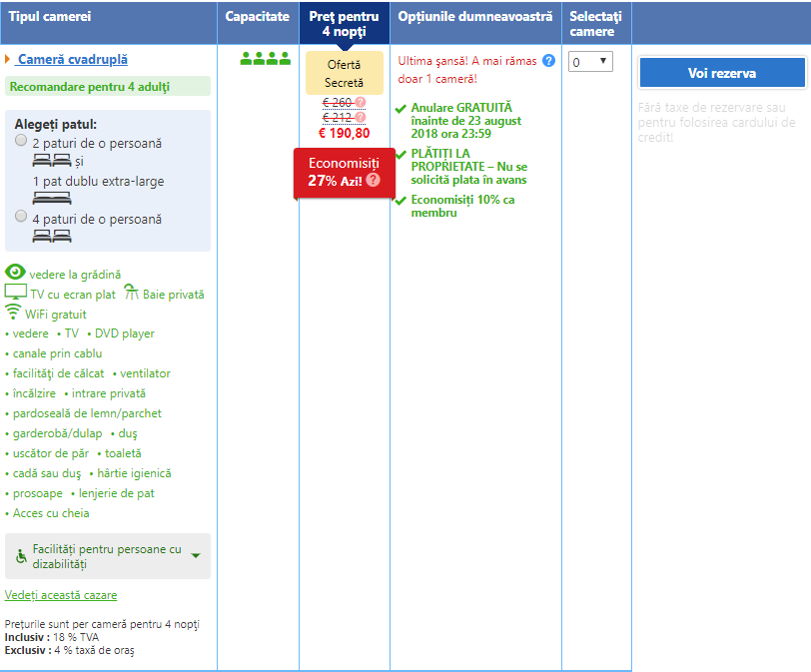
Task: Click the private bathroom shower icon
Action: point(131,293)
